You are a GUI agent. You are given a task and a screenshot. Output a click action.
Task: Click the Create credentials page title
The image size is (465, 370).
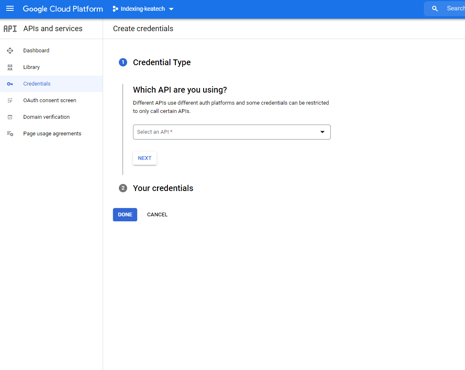coord(143,29)
